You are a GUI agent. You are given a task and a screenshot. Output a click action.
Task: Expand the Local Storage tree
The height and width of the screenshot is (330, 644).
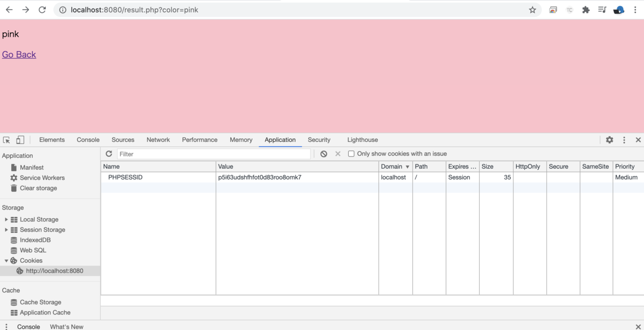[x=6, y=219]
